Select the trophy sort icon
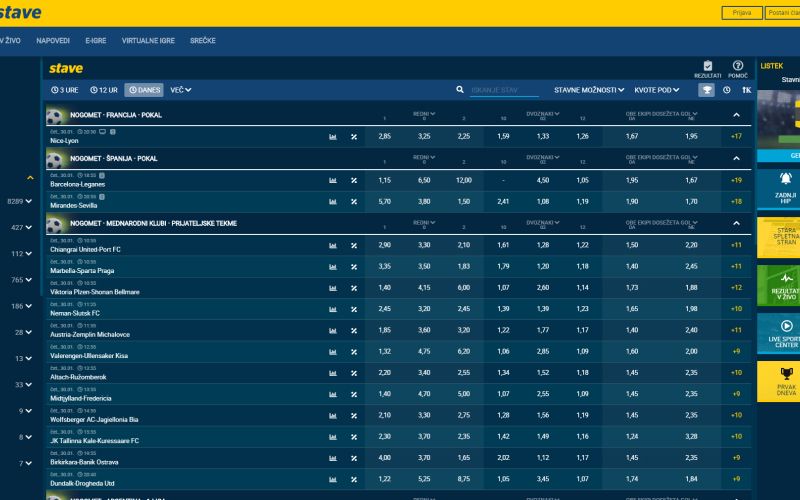 point(706,90)
